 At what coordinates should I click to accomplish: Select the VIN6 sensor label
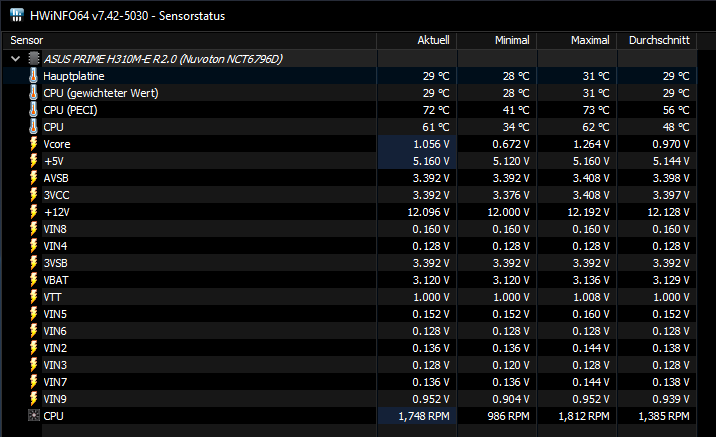pos(55,331)
